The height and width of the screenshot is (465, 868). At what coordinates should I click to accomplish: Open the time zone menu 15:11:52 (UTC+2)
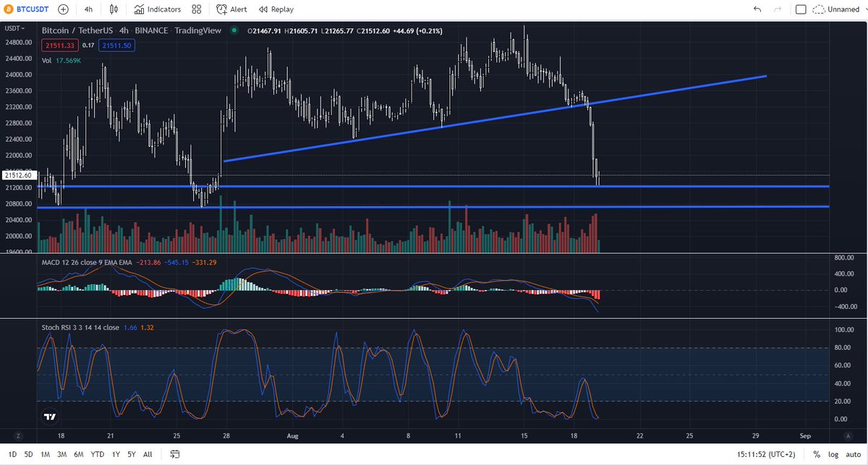[766, 454]
